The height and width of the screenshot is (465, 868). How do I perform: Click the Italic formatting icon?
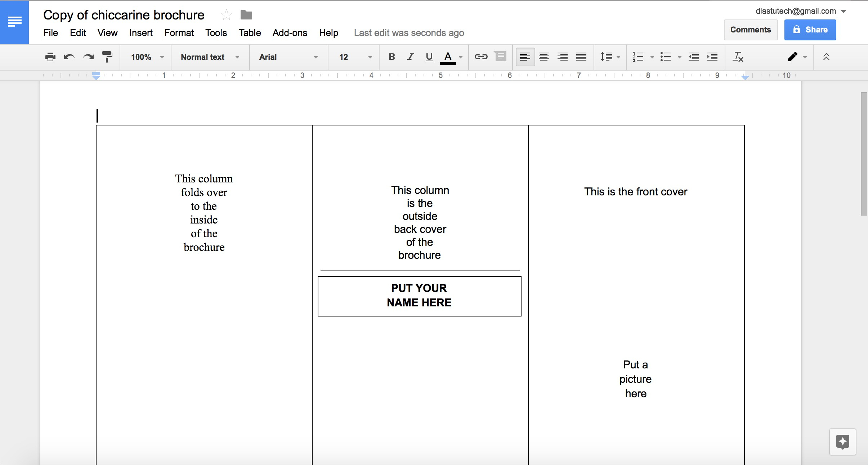click(409, 57)
